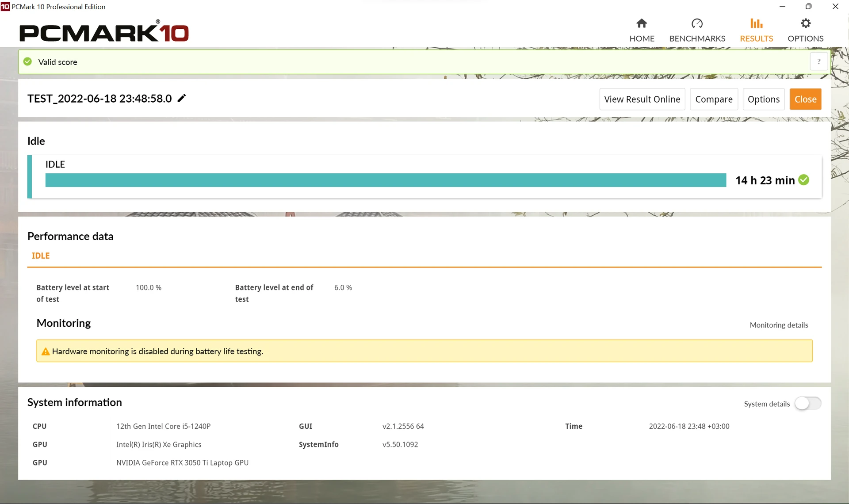Click the home house icon
This screenshot has height=504, width=849.
pos(642,23)
